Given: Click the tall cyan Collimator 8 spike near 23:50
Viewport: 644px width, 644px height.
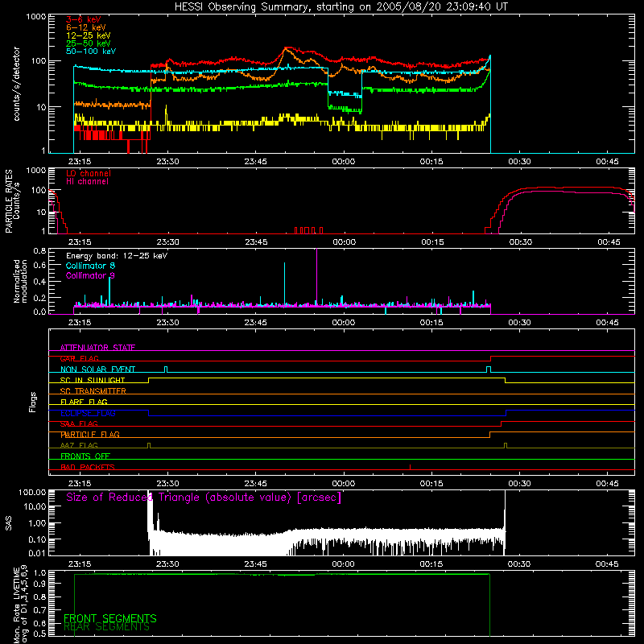Looking at the screenshot, I should (284, 284).
